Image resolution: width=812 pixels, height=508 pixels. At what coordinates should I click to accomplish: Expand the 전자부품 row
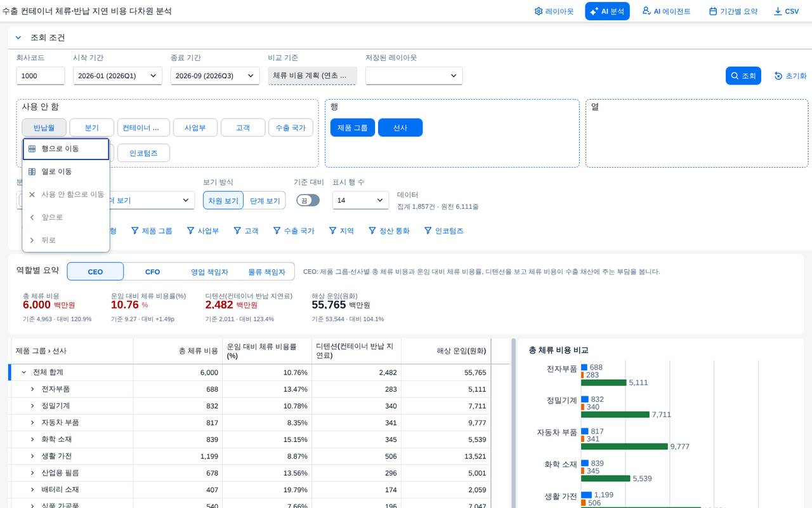click(x=33, y=389)
